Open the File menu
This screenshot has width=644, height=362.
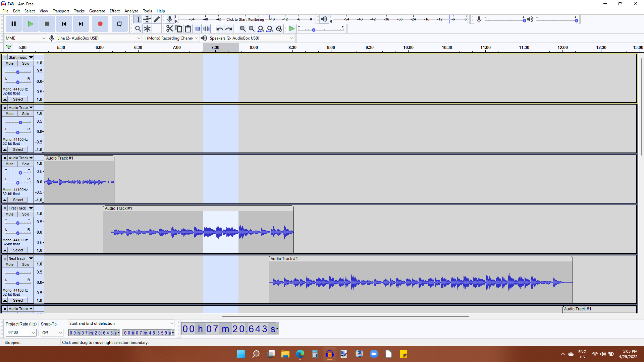(5, 11)
